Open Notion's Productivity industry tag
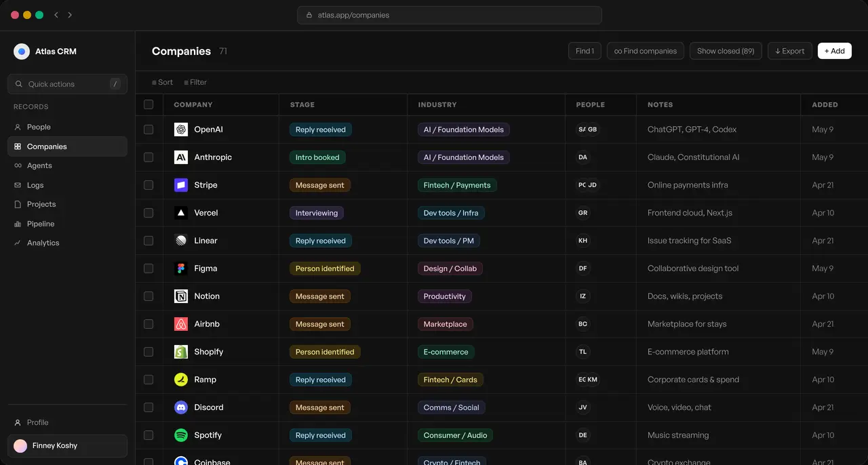This screenshot has width=868, height=465. click(x=445, y=296)
